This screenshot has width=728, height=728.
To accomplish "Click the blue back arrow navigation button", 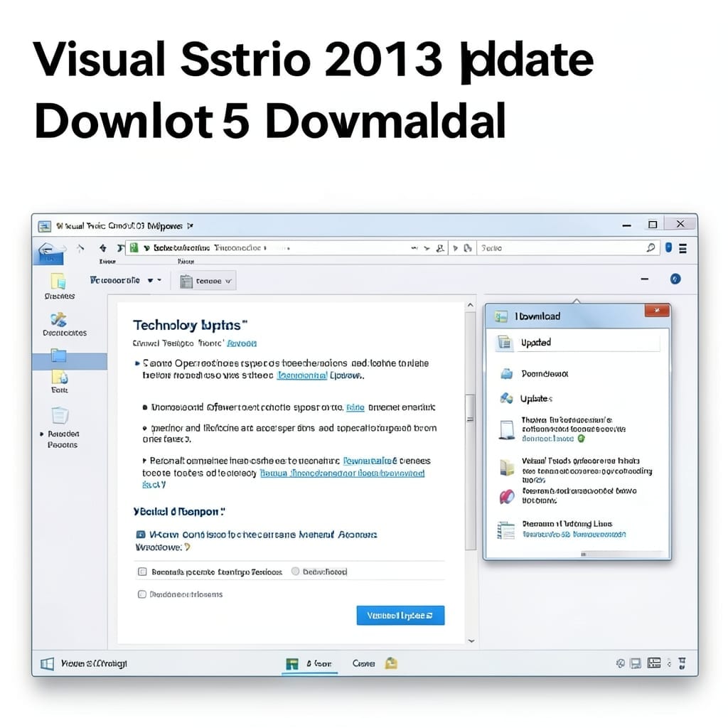I will pyautogui.click(x=49, y=254).
